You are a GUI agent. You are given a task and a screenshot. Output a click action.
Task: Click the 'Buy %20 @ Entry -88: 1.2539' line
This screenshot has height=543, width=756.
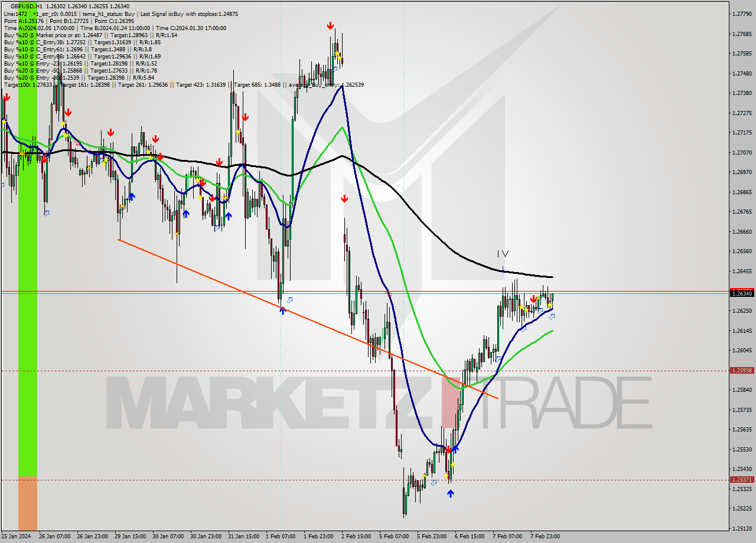pos(79,77)
